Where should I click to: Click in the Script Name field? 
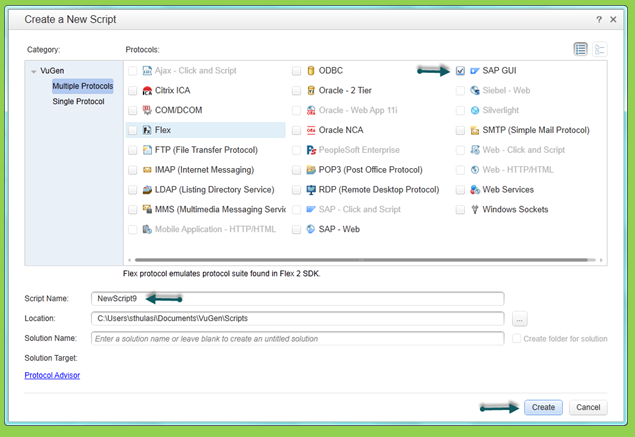coord(298,299)
